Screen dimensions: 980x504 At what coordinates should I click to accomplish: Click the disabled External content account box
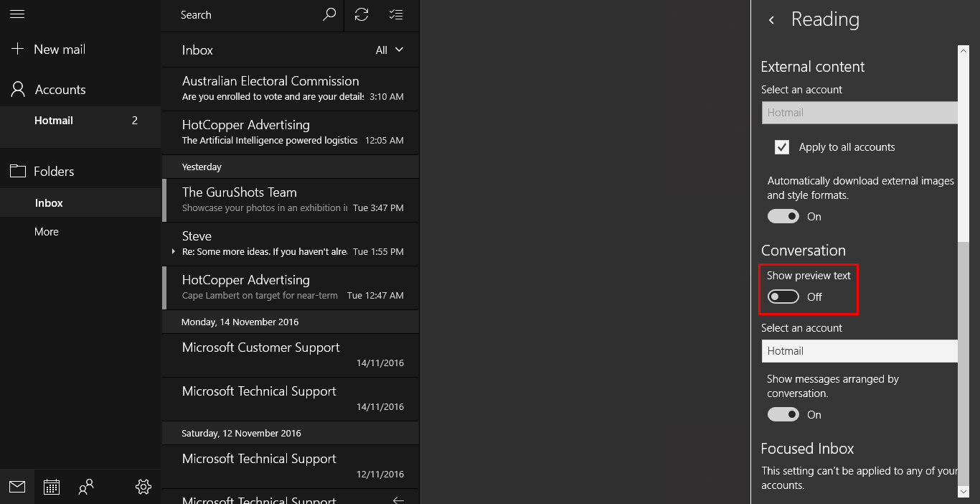(859, 112)
